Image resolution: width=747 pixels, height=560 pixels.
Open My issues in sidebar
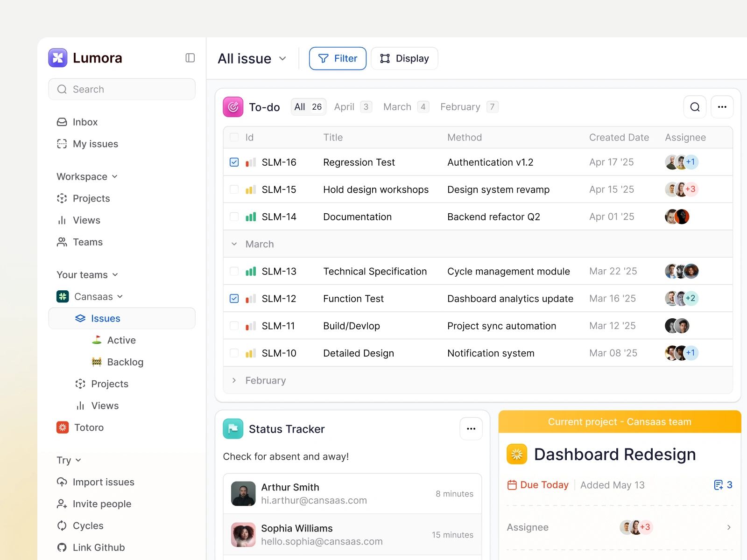click(87, 144)
